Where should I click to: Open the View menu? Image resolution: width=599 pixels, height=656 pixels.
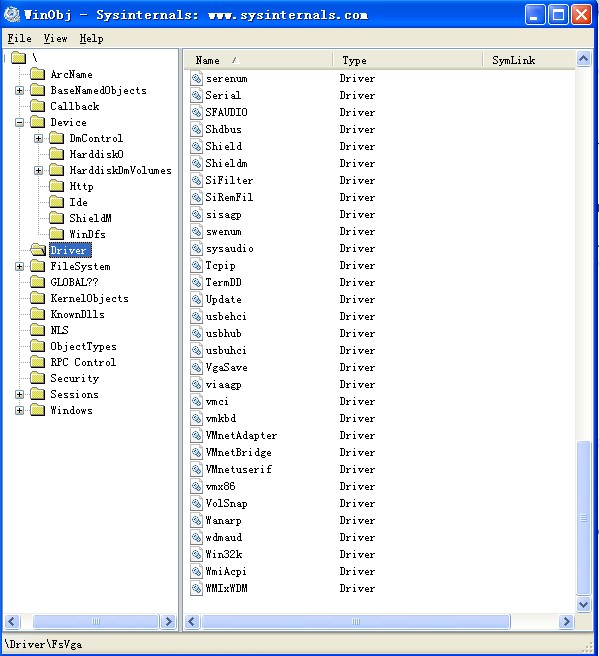56,38
